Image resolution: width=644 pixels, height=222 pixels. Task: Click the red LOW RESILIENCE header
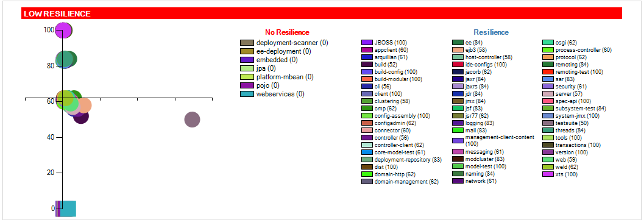point(322,13)
